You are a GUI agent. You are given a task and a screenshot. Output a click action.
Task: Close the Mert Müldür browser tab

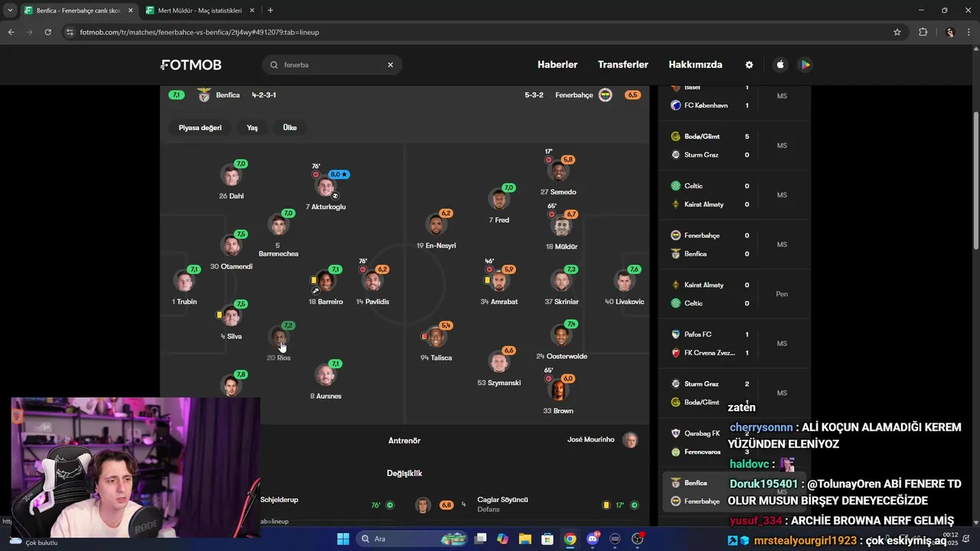coord(253,11)
